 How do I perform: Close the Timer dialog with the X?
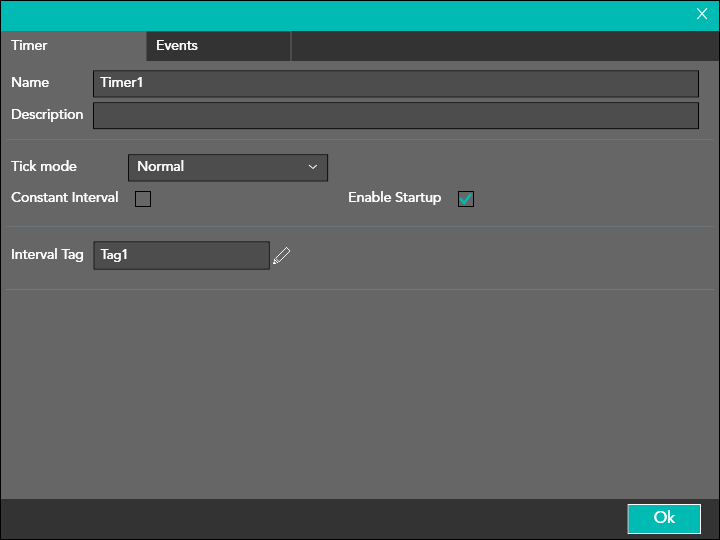point(702,14)
